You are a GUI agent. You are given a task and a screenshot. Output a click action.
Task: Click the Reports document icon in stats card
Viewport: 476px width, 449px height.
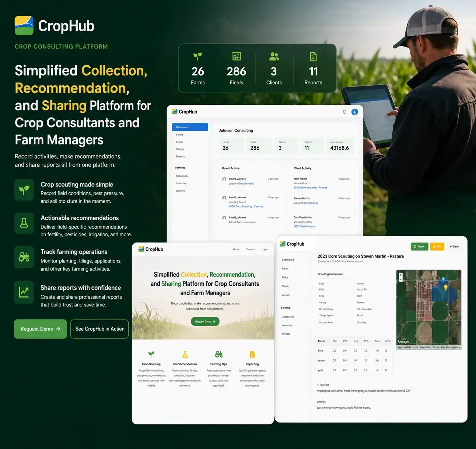click(x=313, y=56)
